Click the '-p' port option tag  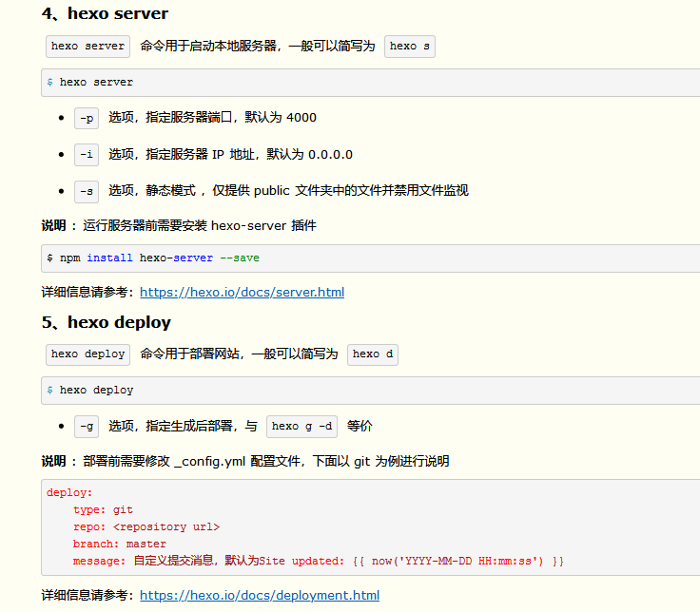click(87, 118)
